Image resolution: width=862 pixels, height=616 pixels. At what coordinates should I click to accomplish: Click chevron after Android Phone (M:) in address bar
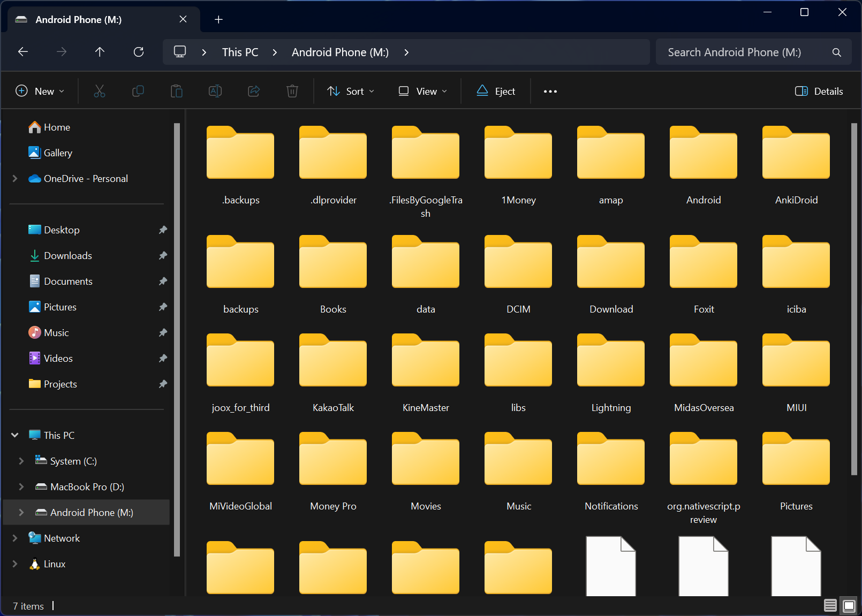406,52
